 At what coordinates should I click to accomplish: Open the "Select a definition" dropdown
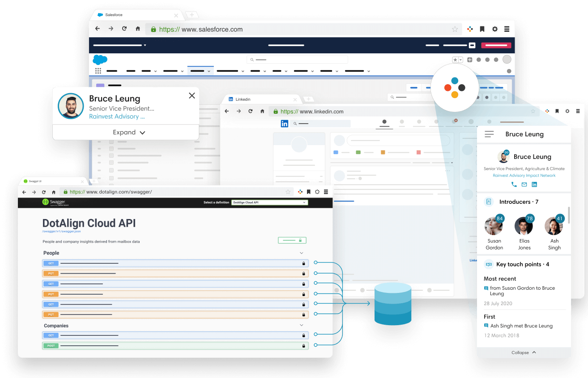(269, 202)
